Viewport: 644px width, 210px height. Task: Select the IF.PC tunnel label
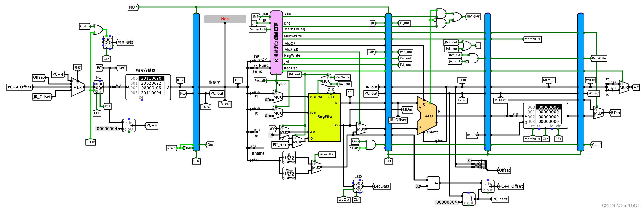pos(121,68)
